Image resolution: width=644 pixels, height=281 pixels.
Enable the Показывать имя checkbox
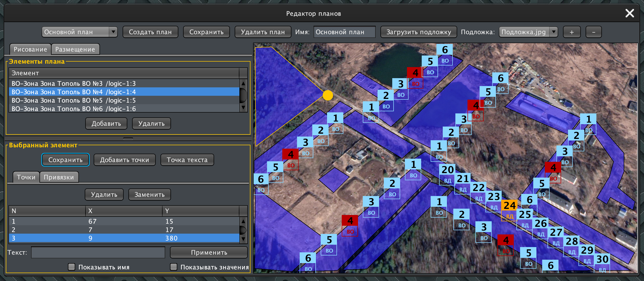click(72, 267)
